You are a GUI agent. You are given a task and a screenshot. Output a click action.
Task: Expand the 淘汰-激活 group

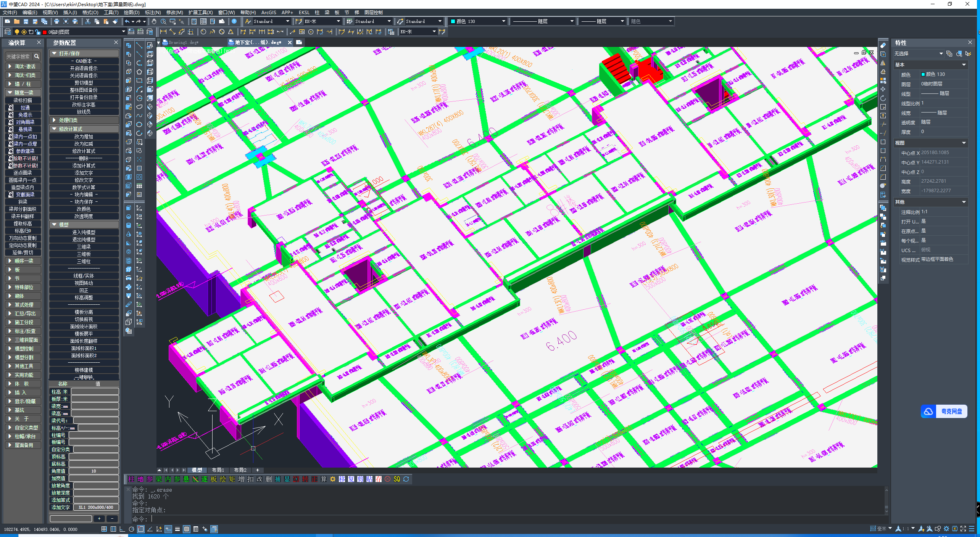[x=23, y=66]
